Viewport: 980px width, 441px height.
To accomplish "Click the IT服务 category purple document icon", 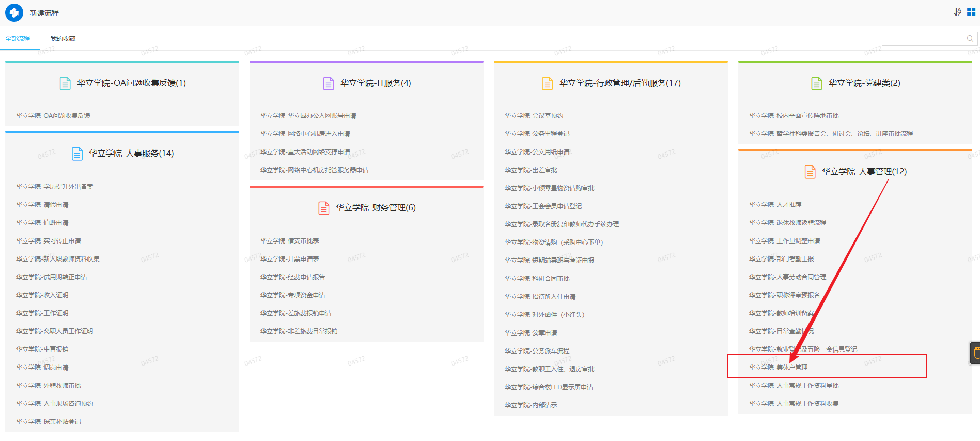I will coord(329,83).
